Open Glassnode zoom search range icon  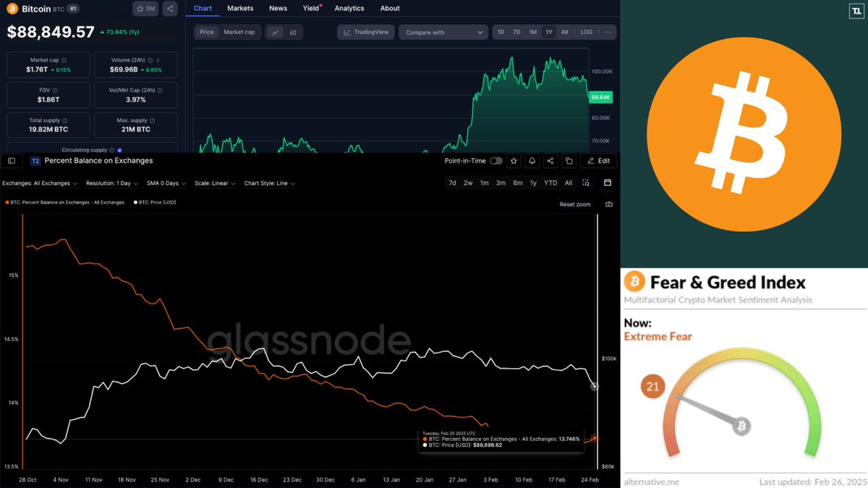coord(586,183)
